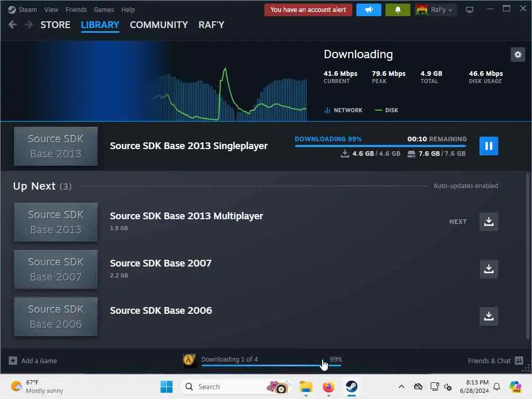
Task: Open Source SDK Base 2007 thumbnail
Action: click(x=56, y=270)
